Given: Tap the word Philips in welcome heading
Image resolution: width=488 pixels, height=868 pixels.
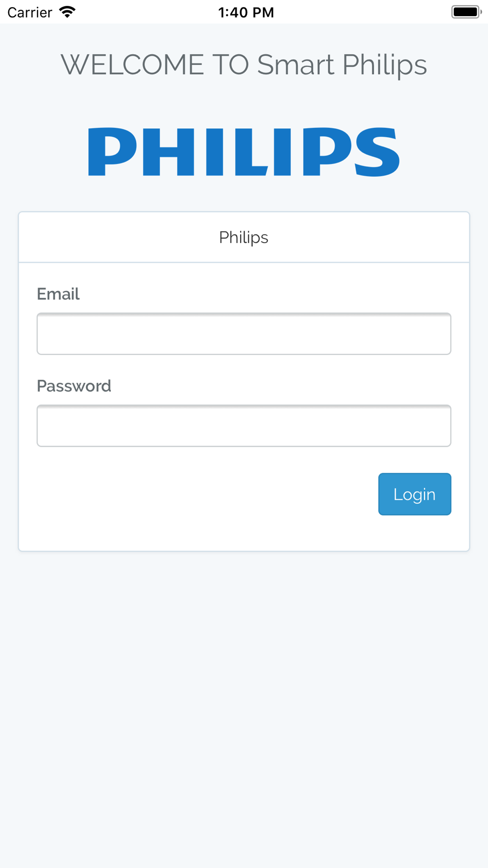Looking at the screenshot, I should 385,65.
